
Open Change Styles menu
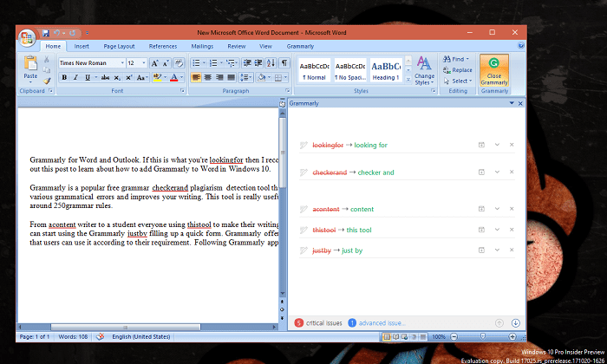424,70
